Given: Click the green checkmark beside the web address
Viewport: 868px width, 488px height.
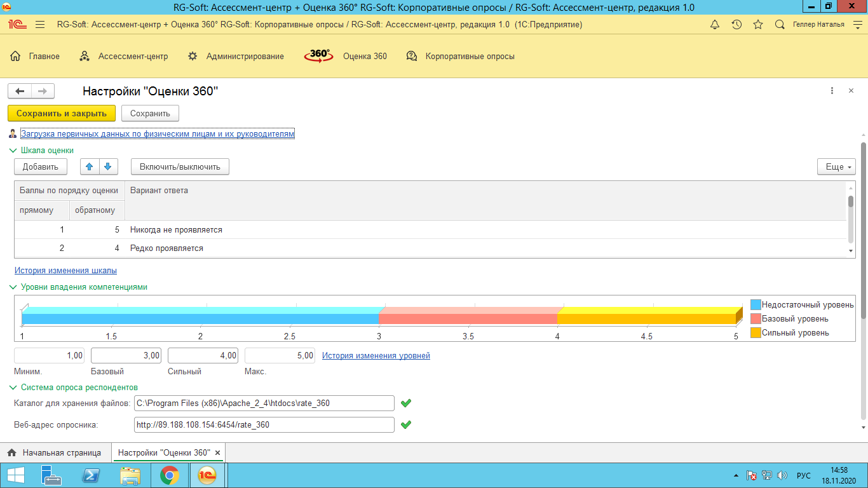Looking at the screenshot, I should (x=406, y=424).
